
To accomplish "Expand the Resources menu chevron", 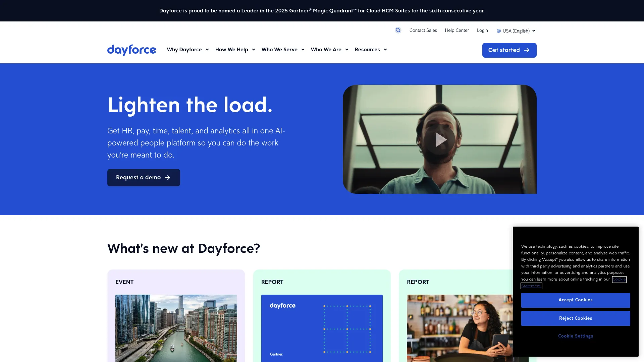I will [x=385, y=50].
